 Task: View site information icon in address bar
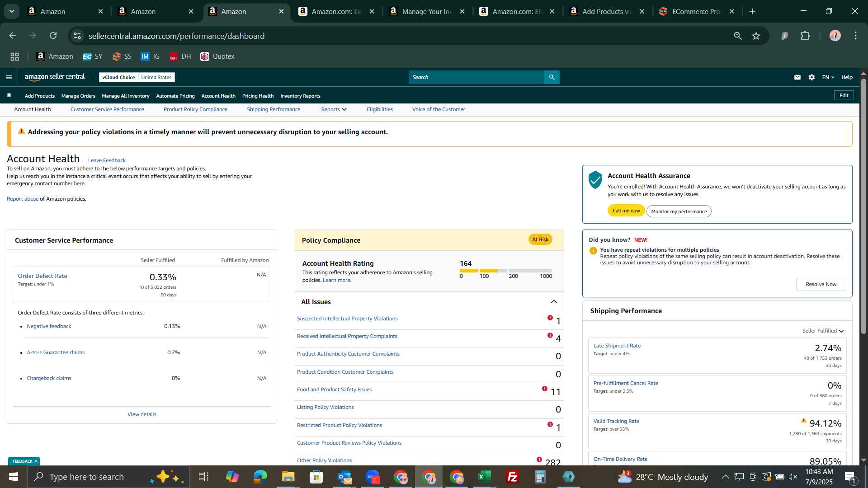(77, 36)
